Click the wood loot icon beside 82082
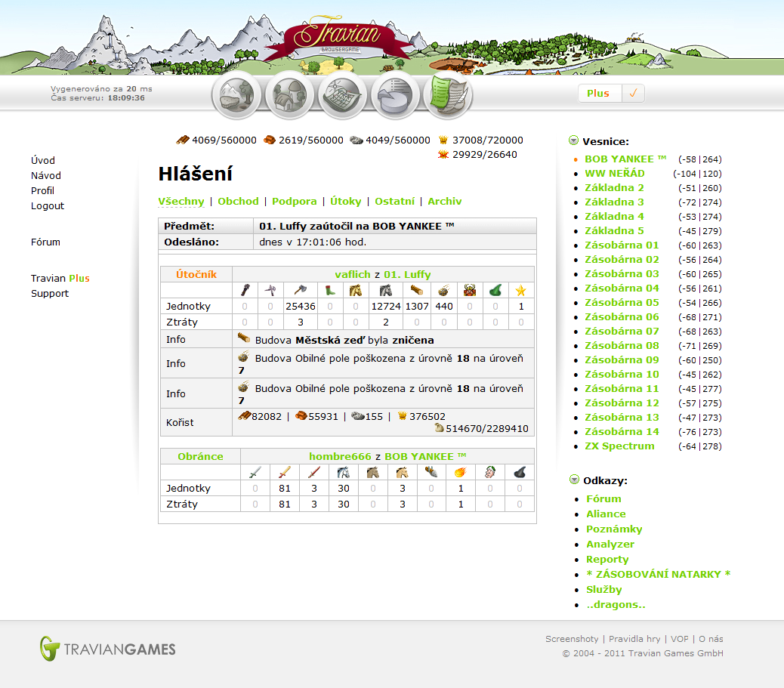784x688 pixels. (245, 415)
